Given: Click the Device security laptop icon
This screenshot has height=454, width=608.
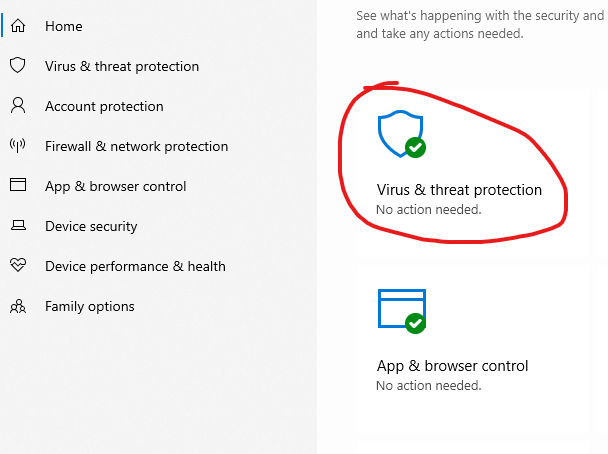Looking at the screenshot, I should [18, 225].
